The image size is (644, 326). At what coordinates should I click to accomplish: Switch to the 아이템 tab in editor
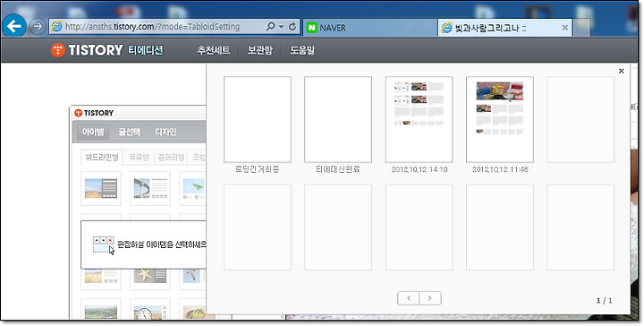tap(93, 132)
